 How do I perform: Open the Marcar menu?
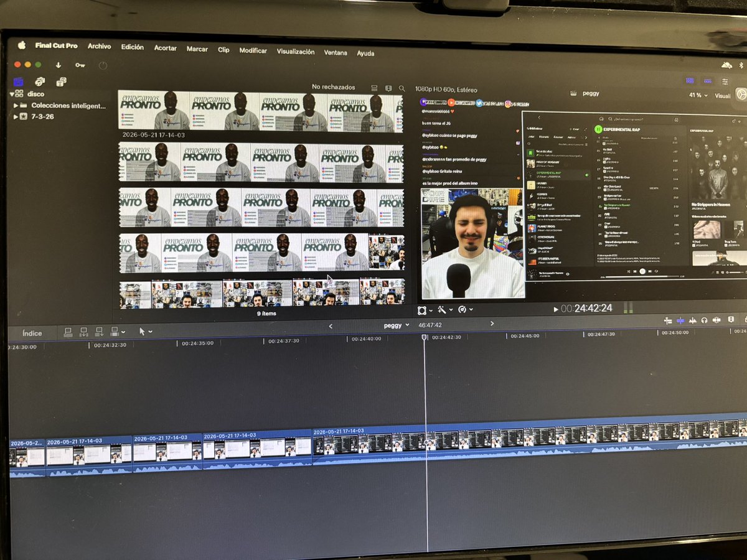click(197, 49)
